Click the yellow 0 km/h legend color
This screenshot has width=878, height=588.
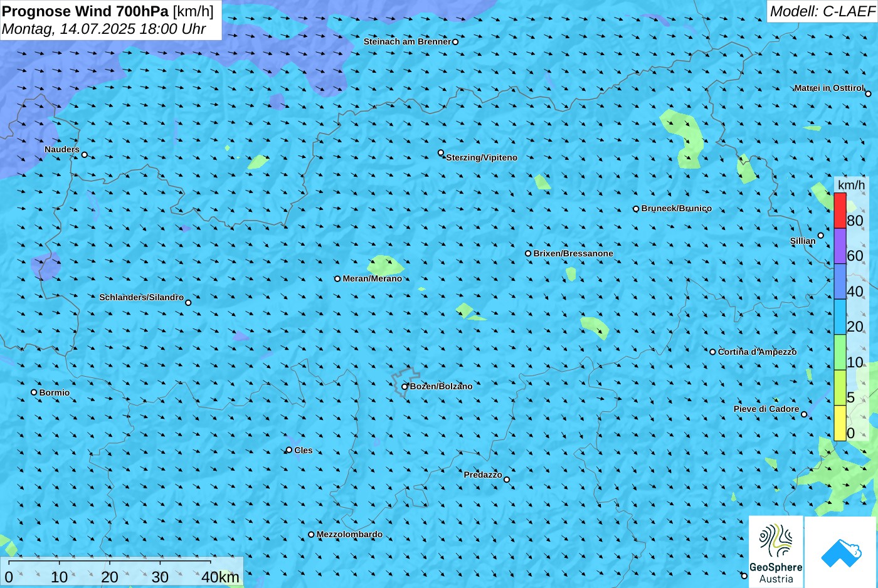coord(840,423)
